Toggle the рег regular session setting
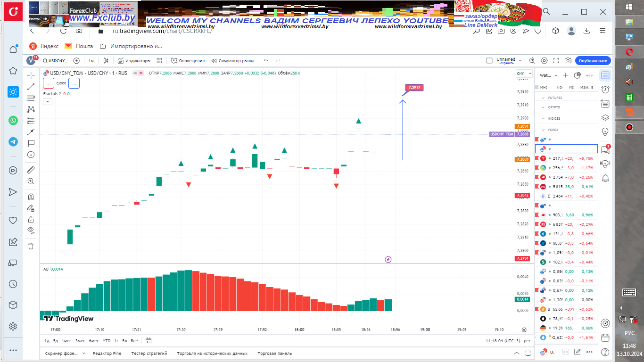 (527, 341)
